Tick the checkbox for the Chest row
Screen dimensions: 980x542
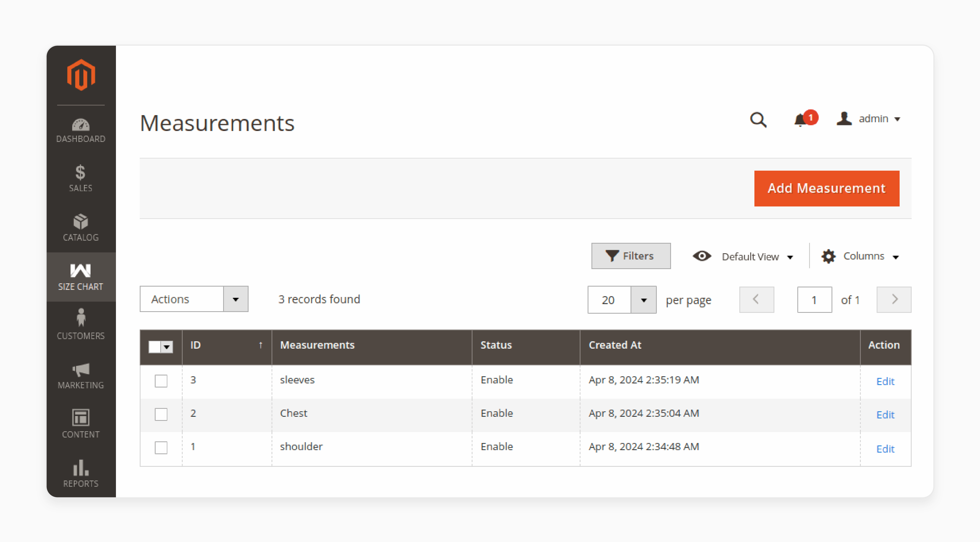click(161, 414)
